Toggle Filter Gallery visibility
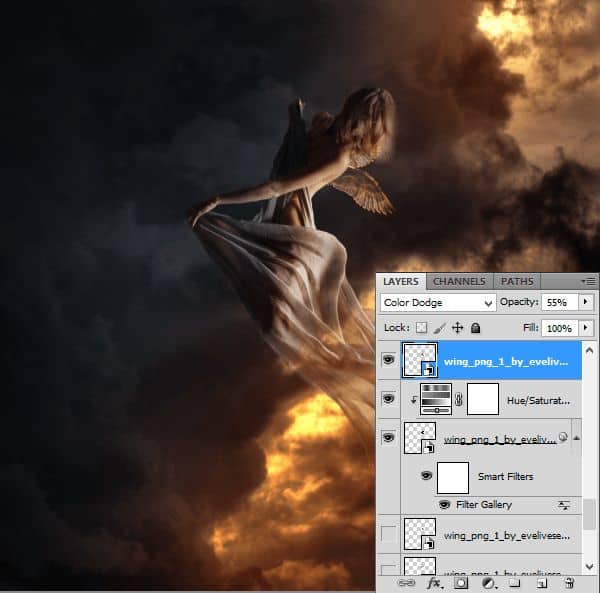The width and height of the screenshot is (600, 593). (444, 505)
